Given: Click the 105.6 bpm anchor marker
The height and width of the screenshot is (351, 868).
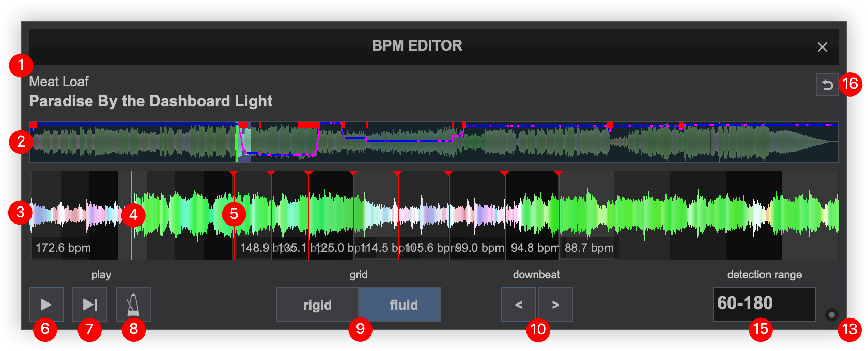Looking at the screenshot, I should (397, 174).
